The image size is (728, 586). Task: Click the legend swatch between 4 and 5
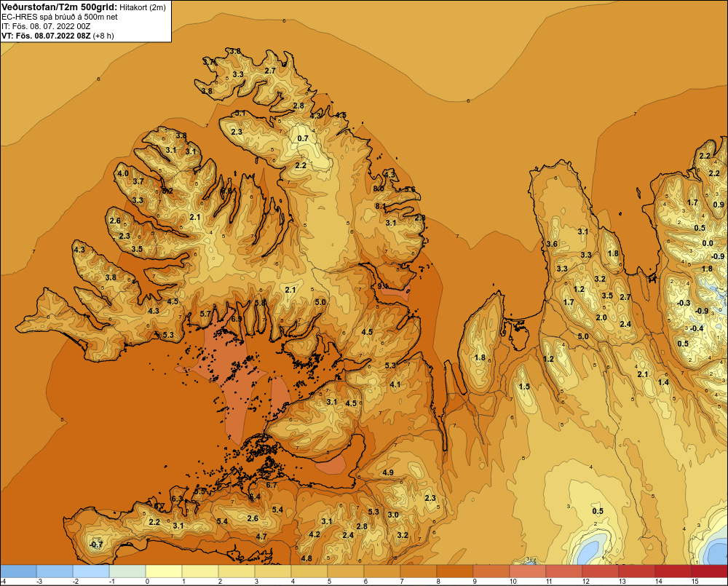point(309,571)
